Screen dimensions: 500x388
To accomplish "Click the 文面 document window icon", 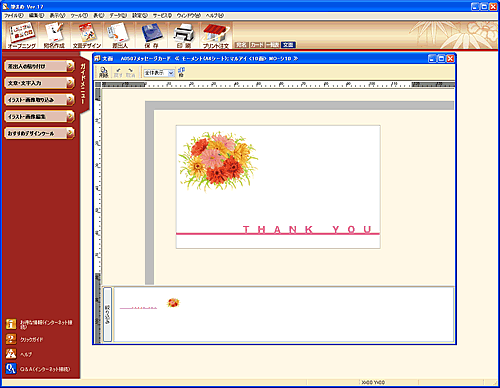I will 97,58.
